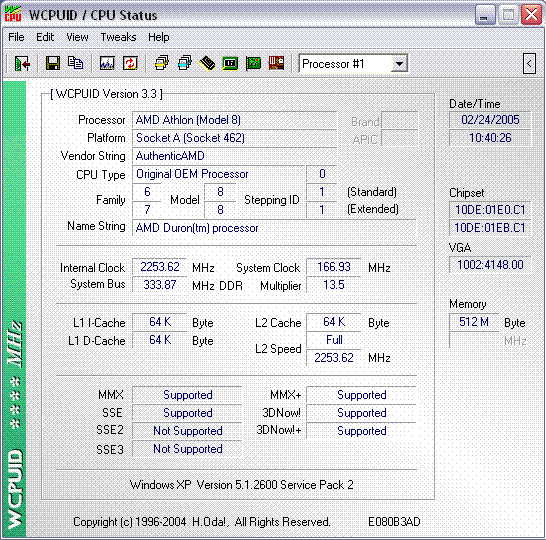This screenshot has height=540, width=546.
Task: Click the SSE 'Supported' field
Action: tap(187, 413)
